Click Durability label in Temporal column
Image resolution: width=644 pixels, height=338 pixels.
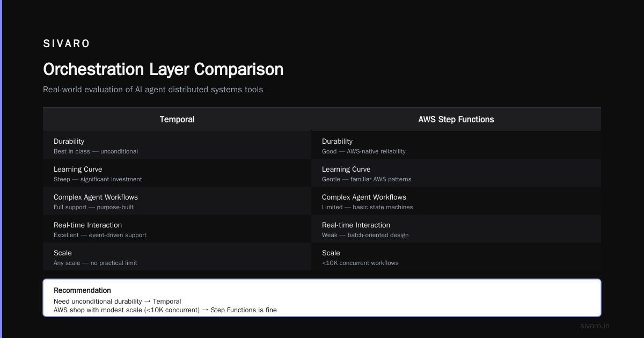69,141
